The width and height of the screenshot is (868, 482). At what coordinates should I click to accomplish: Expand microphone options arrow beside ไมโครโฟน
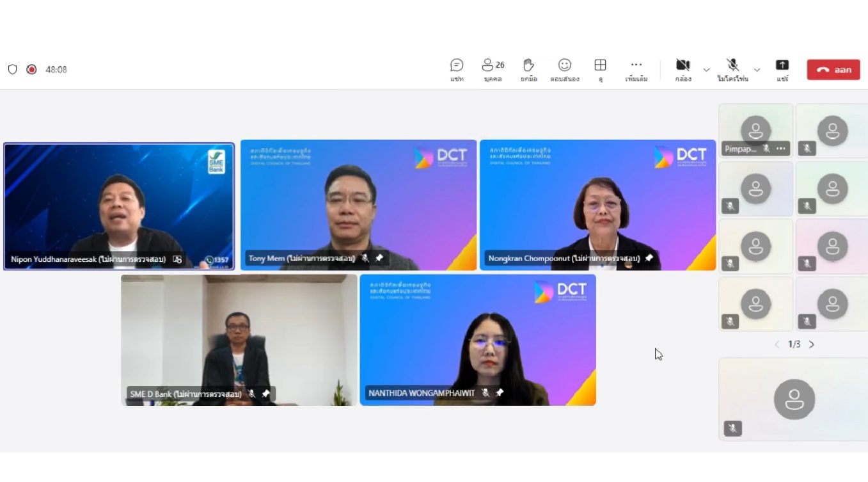757,70
